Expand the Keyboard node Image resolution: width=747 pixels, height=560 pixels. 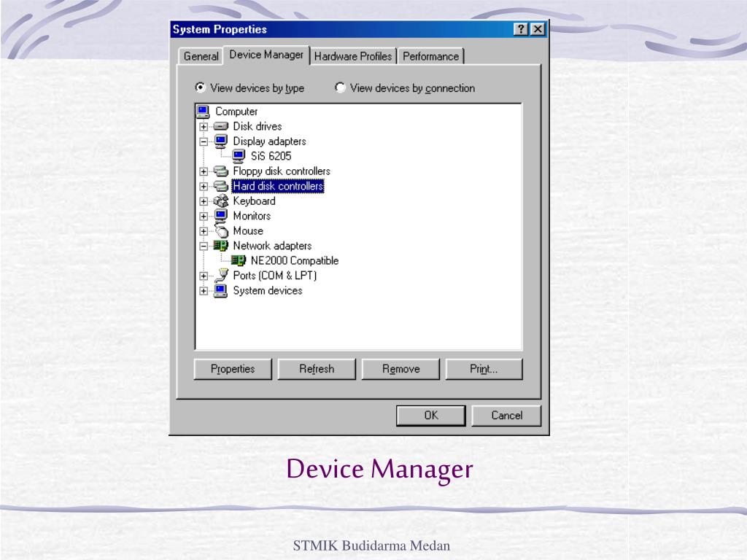204,201
